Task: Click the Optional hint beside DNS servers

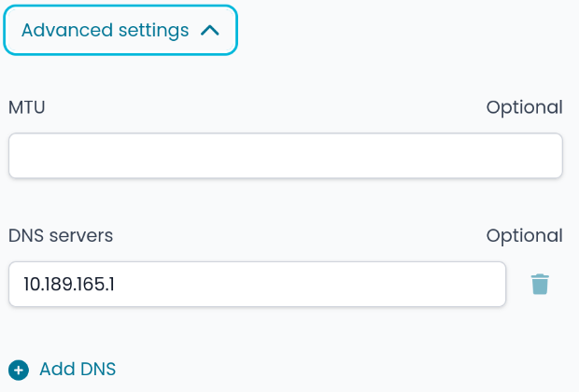Action: (524, 235)
